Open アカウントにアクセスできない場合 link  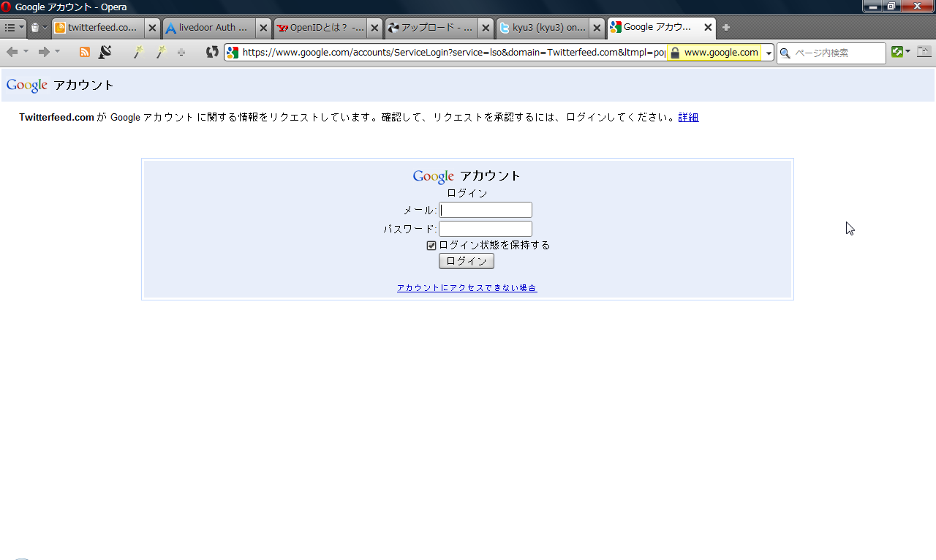click(x=467, y=288)
